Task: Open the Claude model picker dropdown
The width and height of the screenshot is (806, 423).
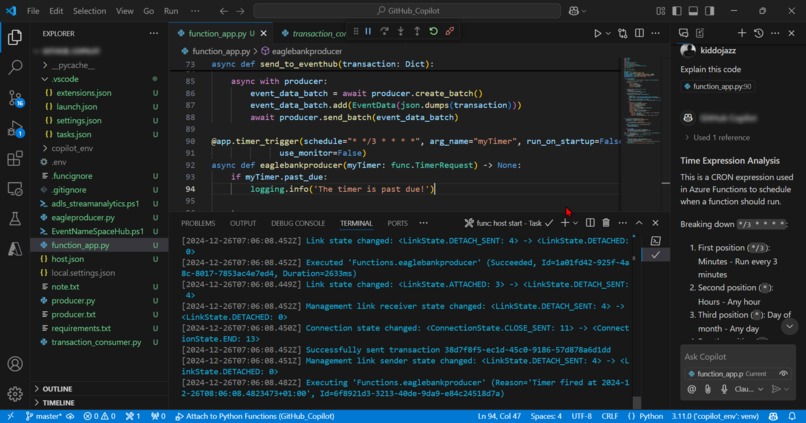Action: (748, 390)
